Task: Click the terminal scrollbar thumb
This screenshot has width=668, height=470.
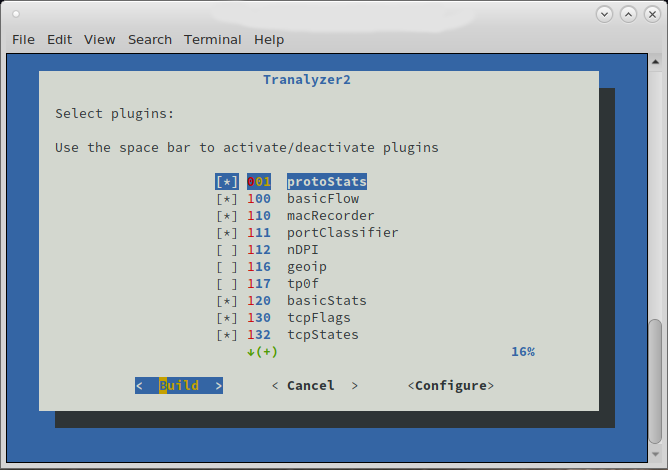Action: [656, 381]
